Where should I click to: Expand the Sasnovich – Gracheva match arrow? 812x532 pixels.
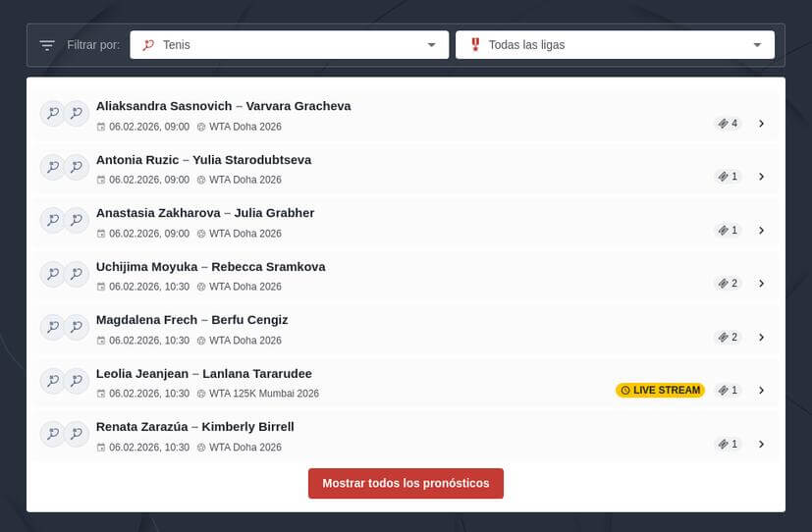pyautogui.click(x=761, y=124)
